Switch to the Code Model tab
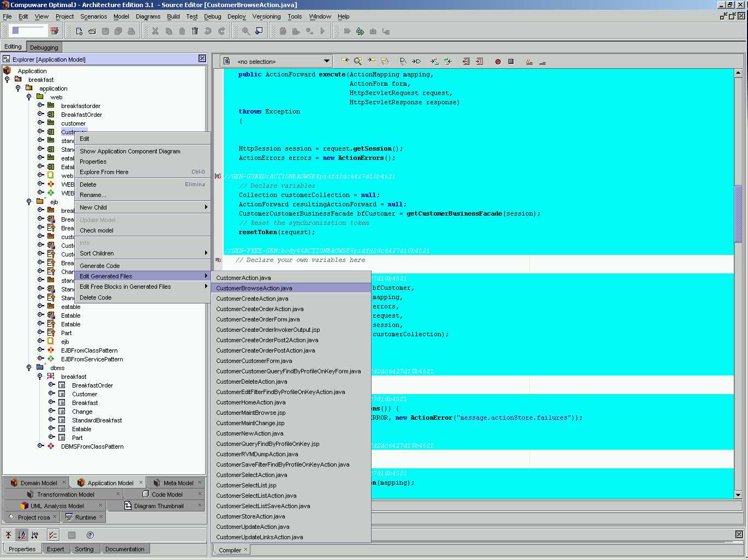The width and height of the screenshot is (748, 560). [x=163, y=494]
